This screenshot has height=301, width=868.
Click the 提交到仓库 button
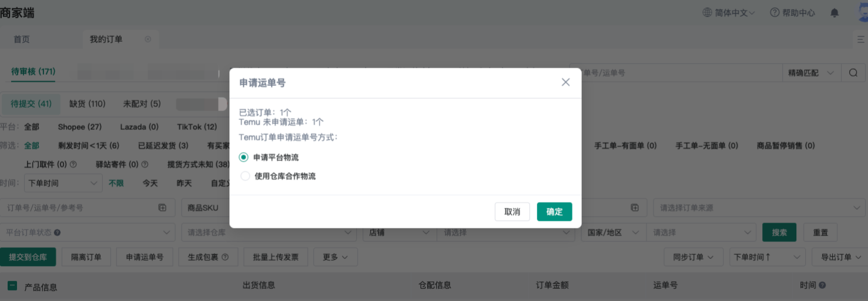[28, 257]
